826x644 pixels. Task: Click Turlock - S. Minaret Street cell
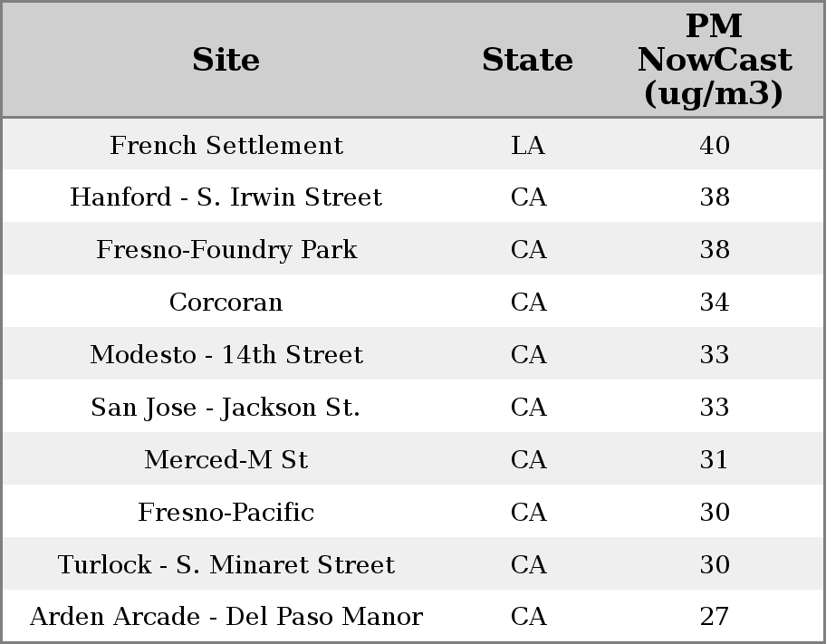coord(226,565)
